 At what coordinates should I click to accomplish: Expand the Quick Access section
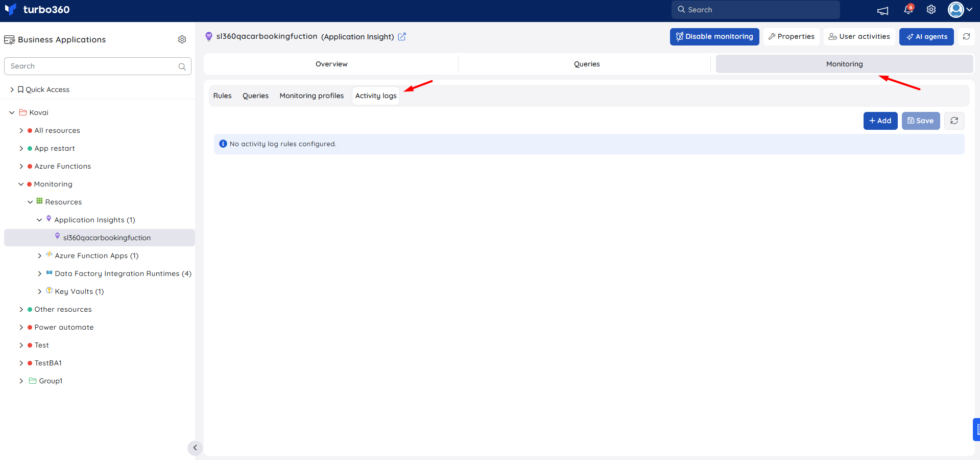coord(12,89)
